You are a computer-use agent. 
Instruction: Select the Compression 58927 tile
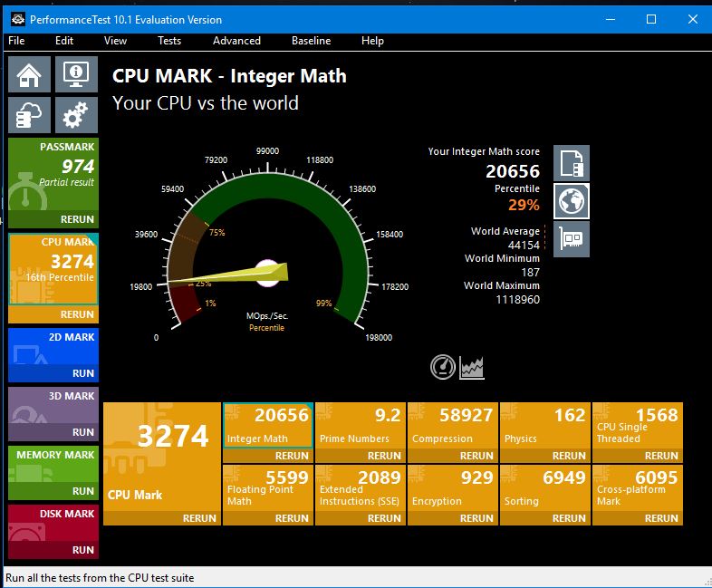[x=453, y=426]
